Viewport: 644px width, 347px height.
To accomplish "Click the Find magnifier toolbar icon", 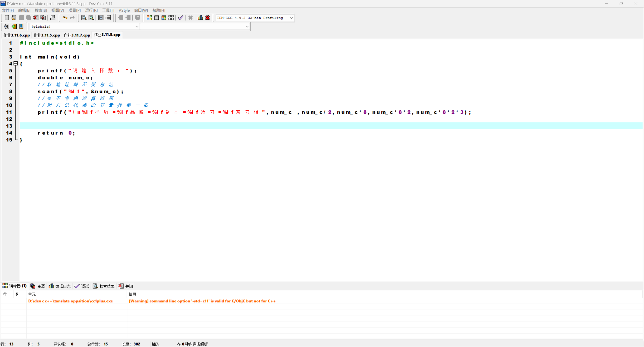I will pos(84,18).
